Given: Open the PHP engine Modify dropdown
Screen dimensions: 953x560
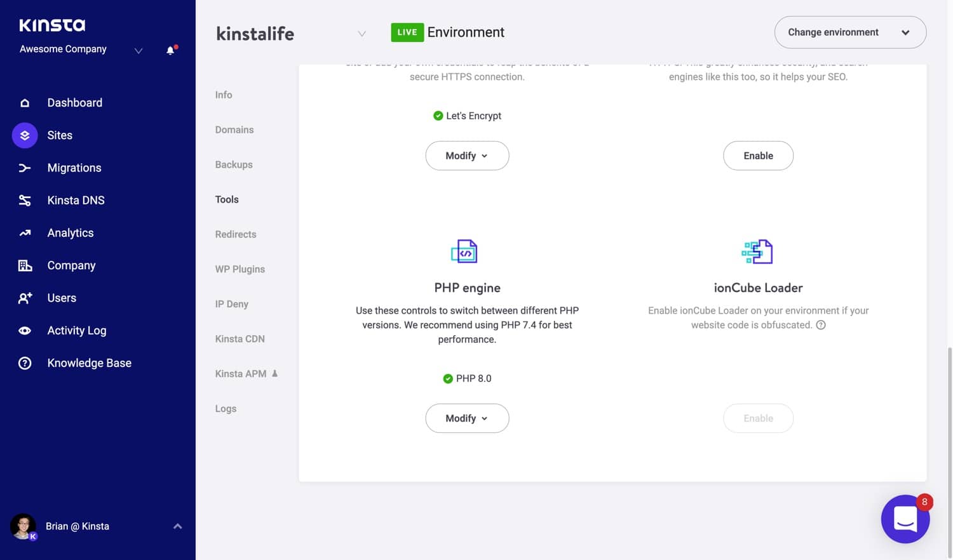Looking at the screenshot, I should click(x=467, y=418).
